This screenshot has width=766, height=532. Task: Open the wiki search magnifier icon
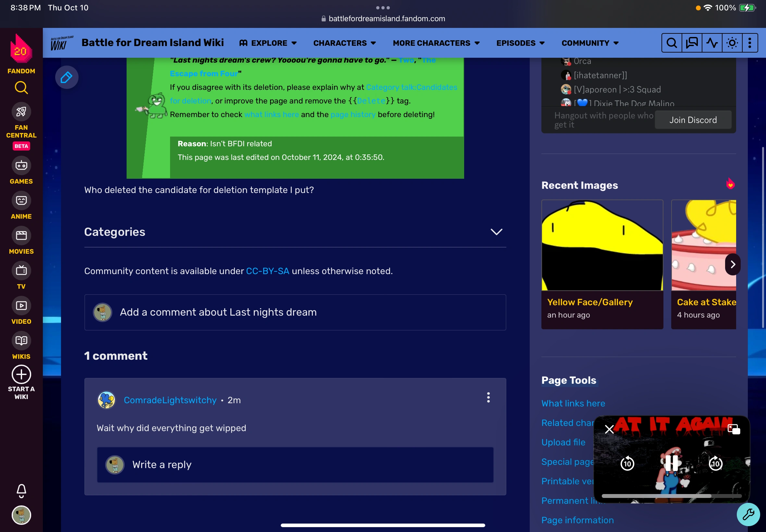pos(672,43)
